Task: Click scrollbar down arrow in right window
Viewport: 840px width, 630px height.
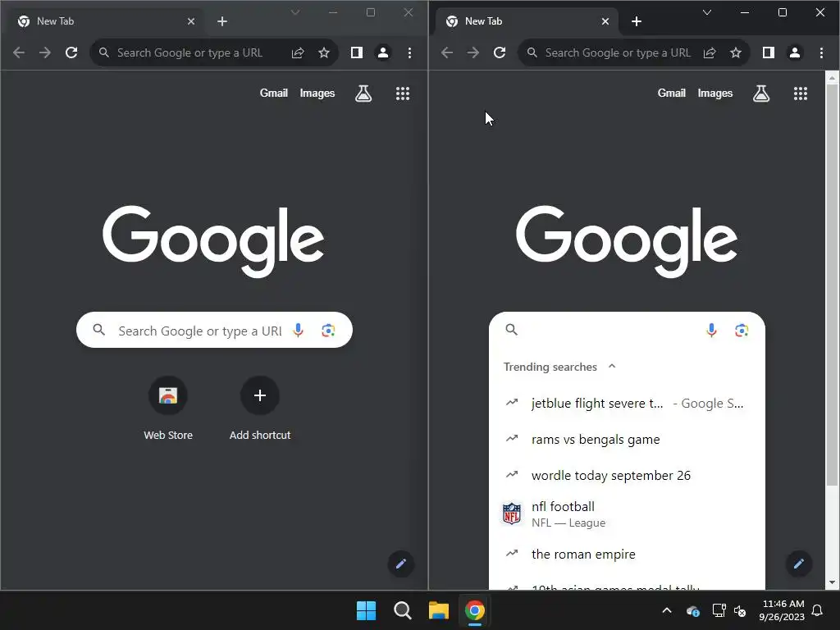Action: pos(832,582)
